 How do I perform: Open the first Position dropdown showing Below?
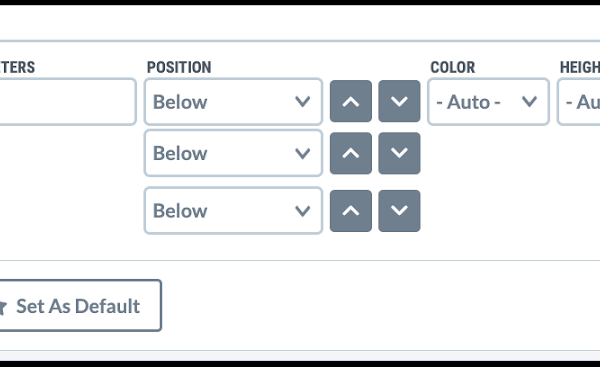[233, 102]
